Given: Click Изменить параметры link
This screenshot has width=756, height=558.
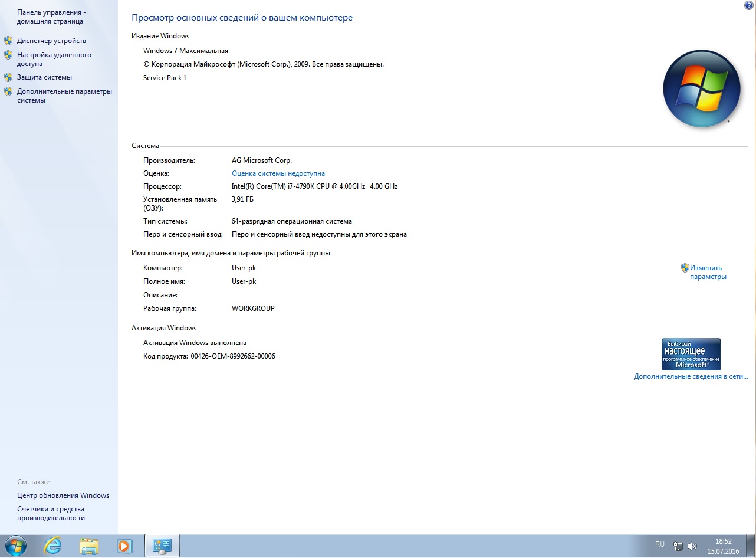Looking at the screenshot, I should click(708, 272).
